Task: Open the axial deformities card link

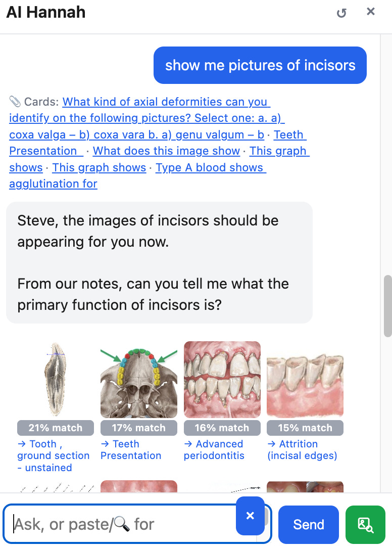Action: point(146,118)
